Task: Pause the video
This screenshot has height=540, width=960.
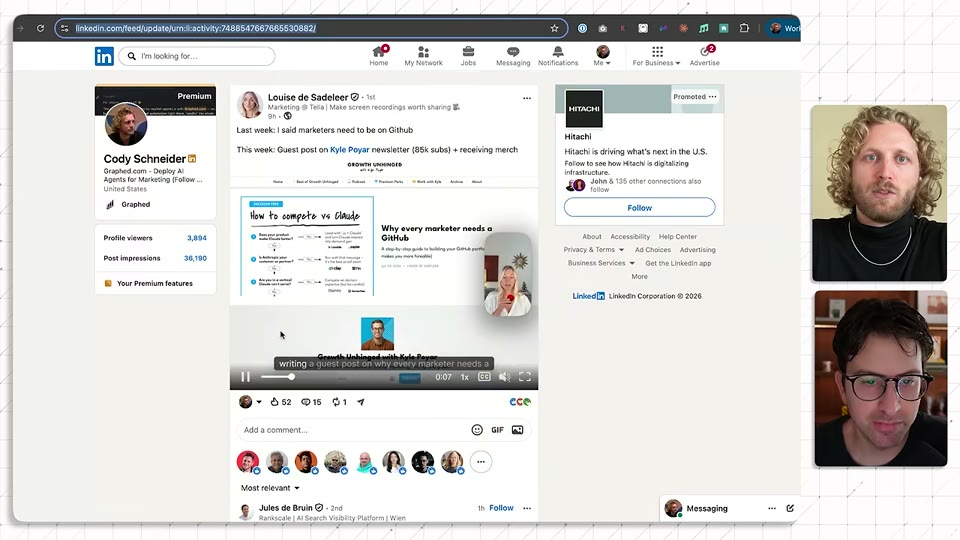Action: pos(245,377)
